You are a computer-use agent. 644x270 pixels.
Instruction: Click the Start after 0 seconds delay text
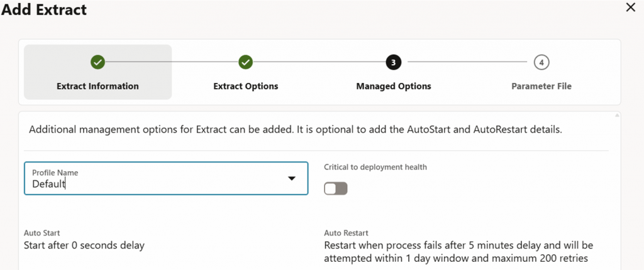tap(84, 245)
